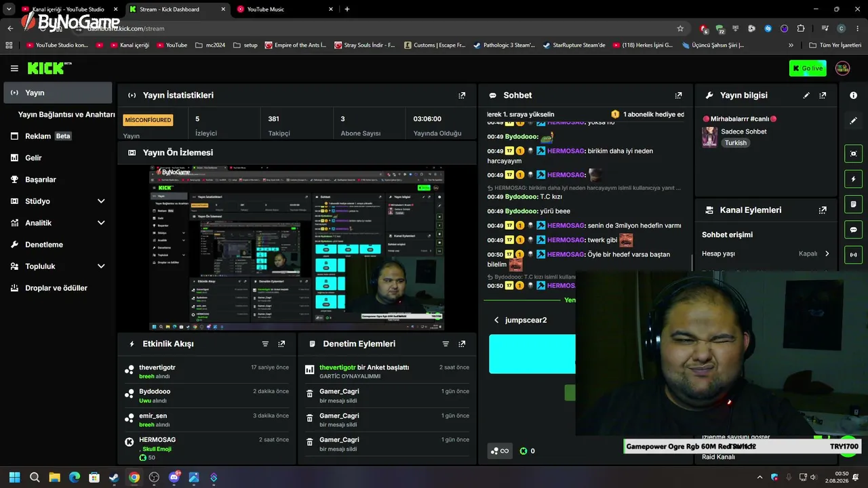
Task: Open the Hesap yaşı setting chevron
Action: (827, 253)
